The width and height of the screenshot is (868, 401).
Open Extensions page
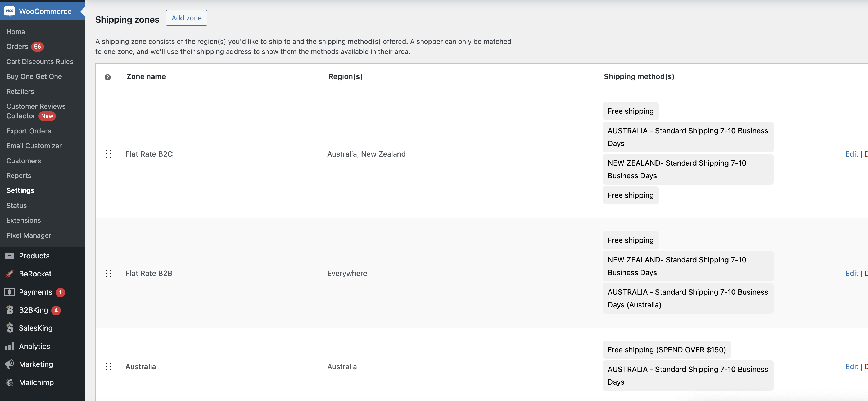coord(24,220)
